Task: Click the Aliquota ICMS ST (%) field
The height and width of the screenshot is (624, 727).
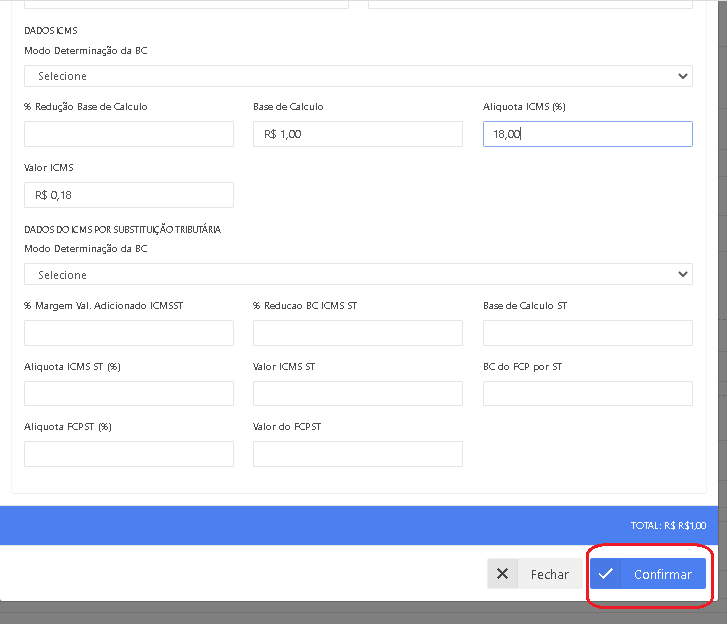Action: tap(128, 393)
